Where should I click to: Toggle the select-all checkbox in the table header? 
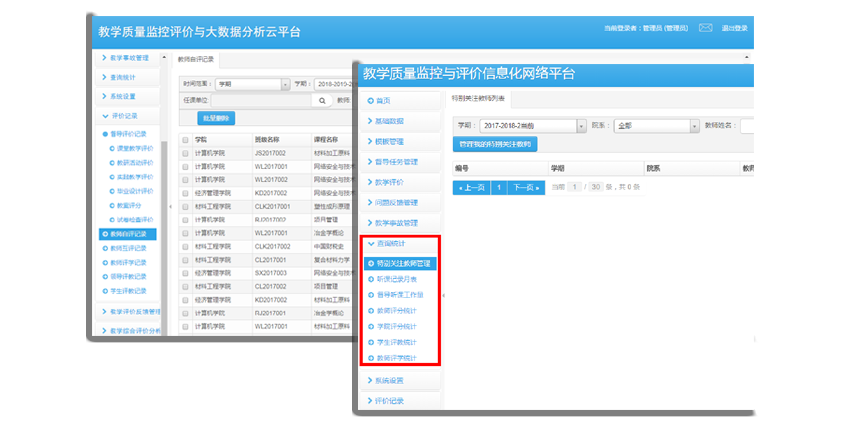pyautogui.click(x=185, y=140)
